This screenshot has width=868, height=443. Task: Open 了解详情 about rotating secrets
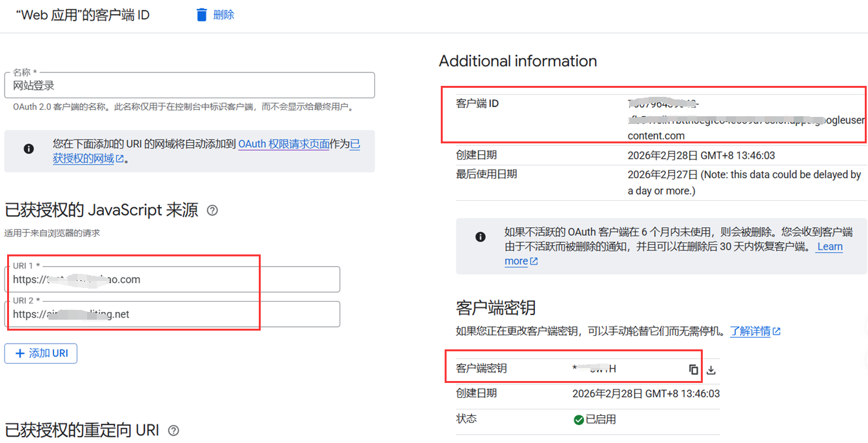[750, 331]
